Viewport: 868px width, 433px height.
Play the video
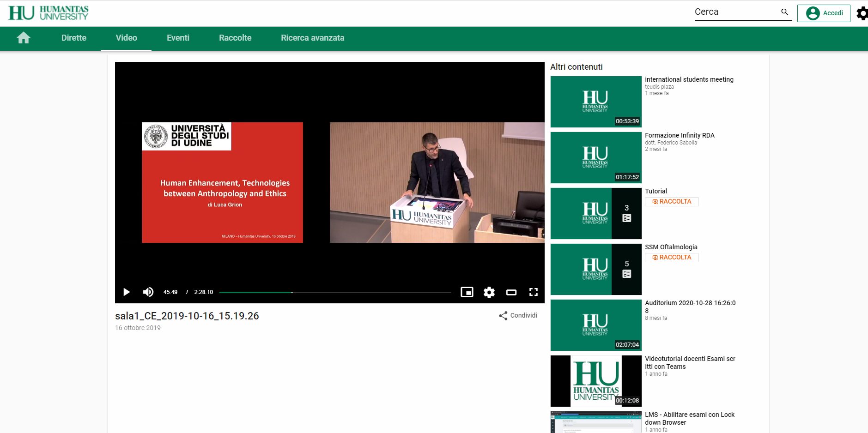pos(127,292)
